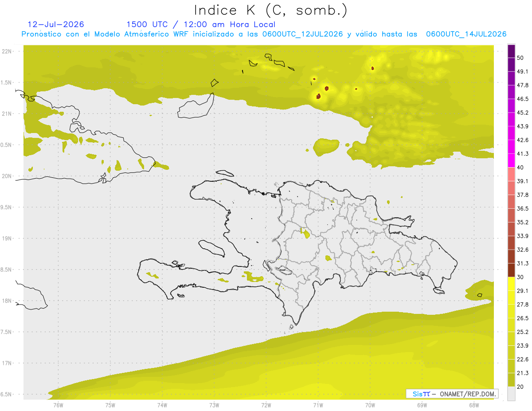Click the longitude label "76W"
Viewport: 532px width, 411px height.
[58, 405]
